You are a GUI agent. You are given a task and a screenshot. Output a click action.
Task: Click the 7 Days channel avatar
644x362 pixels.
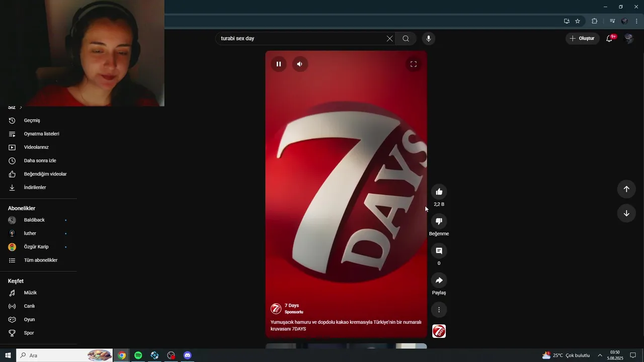click(276, 309)
